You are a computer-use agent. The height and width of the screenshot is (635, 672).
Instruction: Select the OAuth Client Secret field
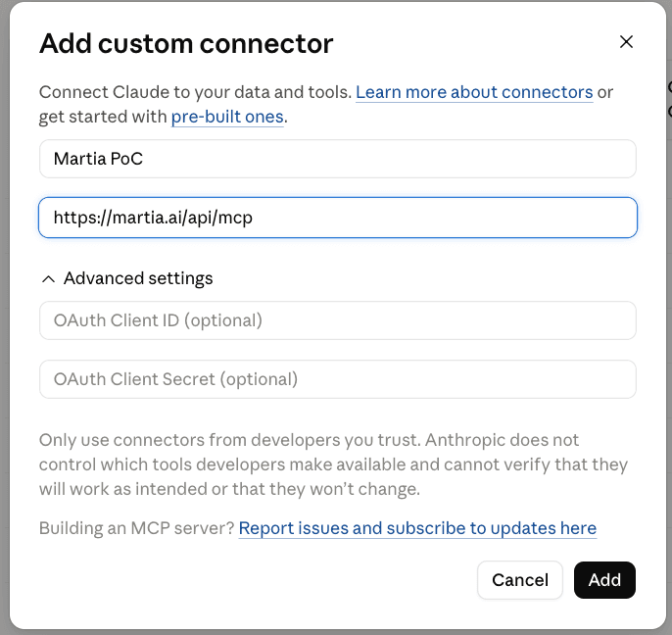pos(338,379)
